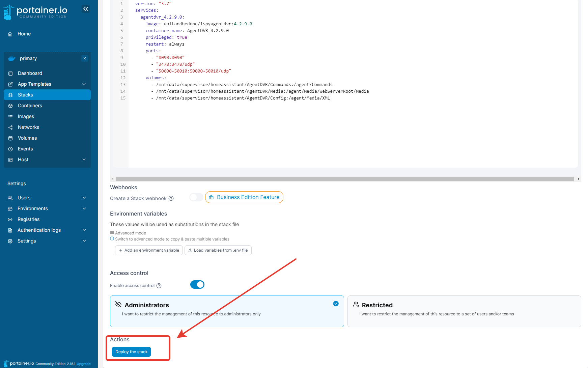Image resolution: width=588 pixels, height=368 pixels.
Task: Close the primary environment with X
Action: (85, 58)
